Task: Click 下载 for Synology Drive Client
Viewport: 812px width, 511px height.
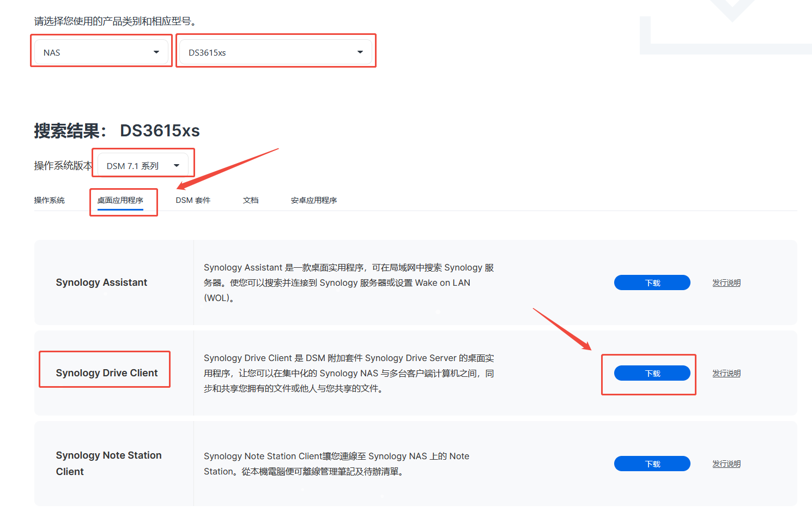Action: [652, 373]
